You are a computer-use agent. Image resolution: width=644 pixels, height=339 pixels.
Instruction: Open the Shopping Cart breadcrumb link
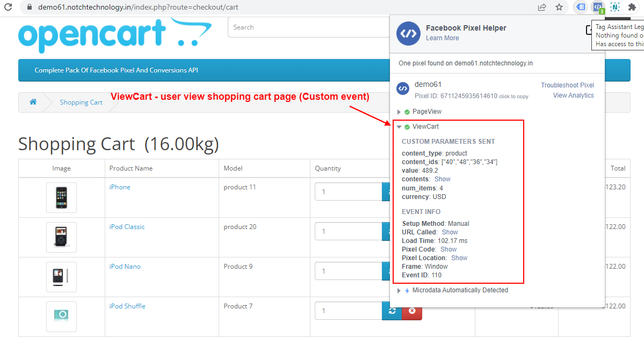tap(81, 102)
